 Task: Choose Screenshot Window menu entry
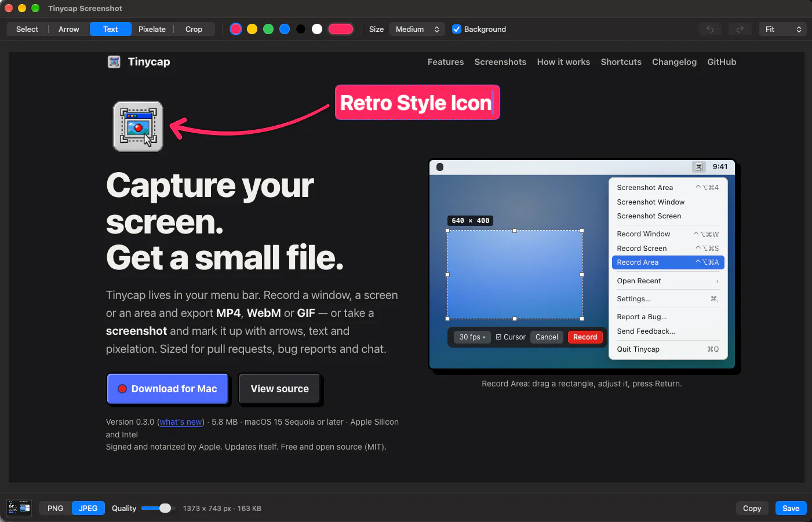click(x=668, y=202)
